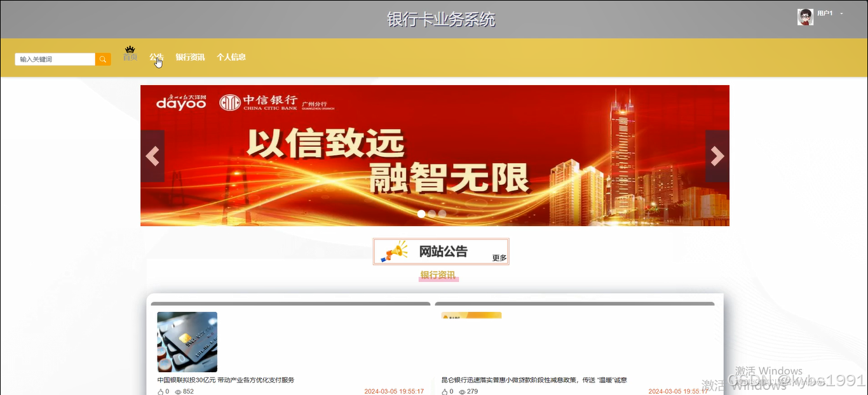Image resolution: width=868 pixels, height=395 pixels.
Task: Click the 更多 link in 网站公告
Action: click(x=499, y=258)
